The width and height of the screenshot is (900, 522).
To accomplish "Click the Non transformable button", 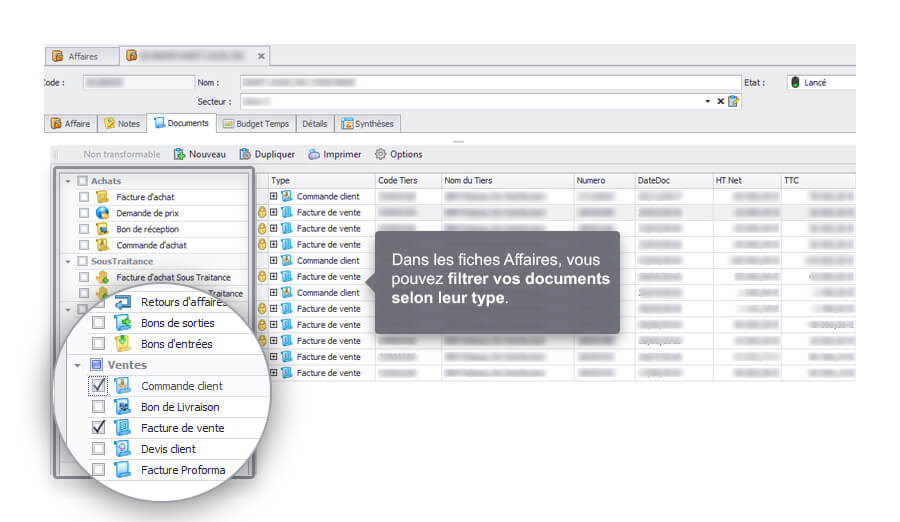I will tap(122, 154).
